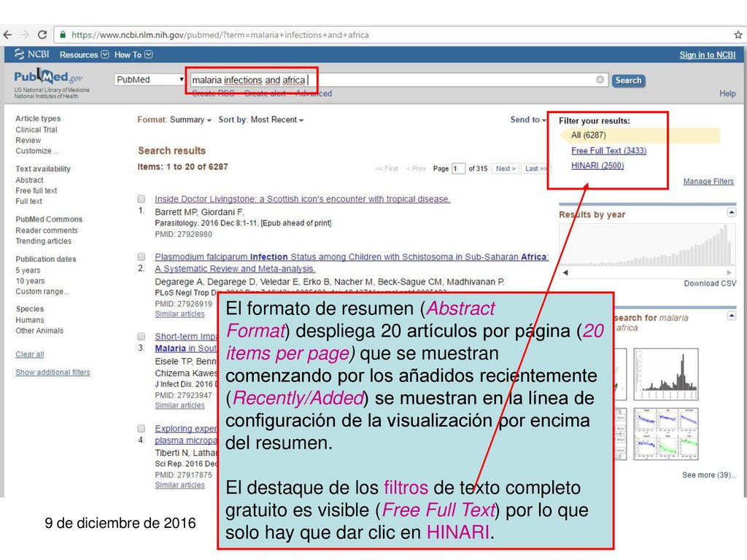Click the NCBI logo
Image resolution: width=747 pixels, height=560 pixels.
coord(31,54)
